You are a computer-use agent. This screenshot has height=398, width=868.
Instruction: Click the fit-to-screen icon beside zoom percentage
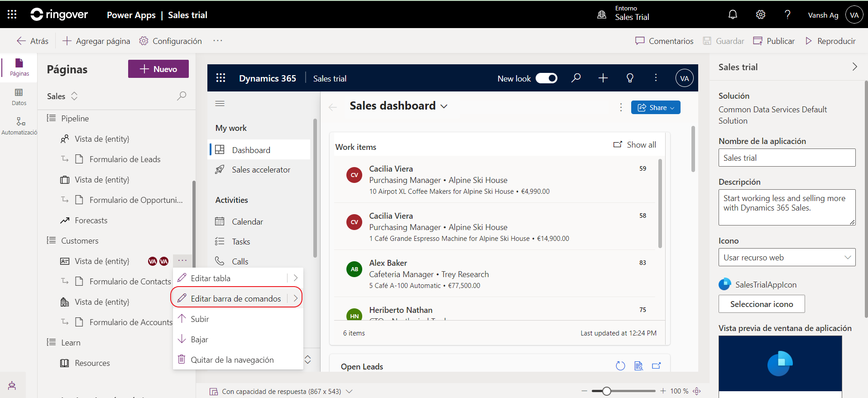tap(697, 391)
